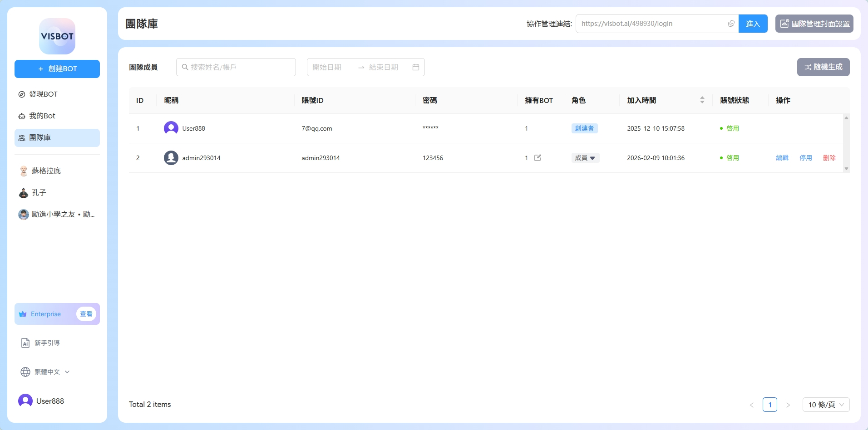Click table scrollbar down arrow

coord(846,169)
